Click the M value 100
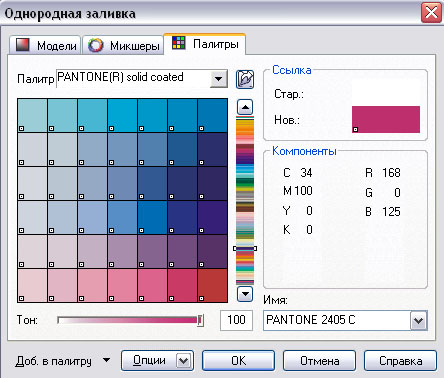 coord(303,191)
